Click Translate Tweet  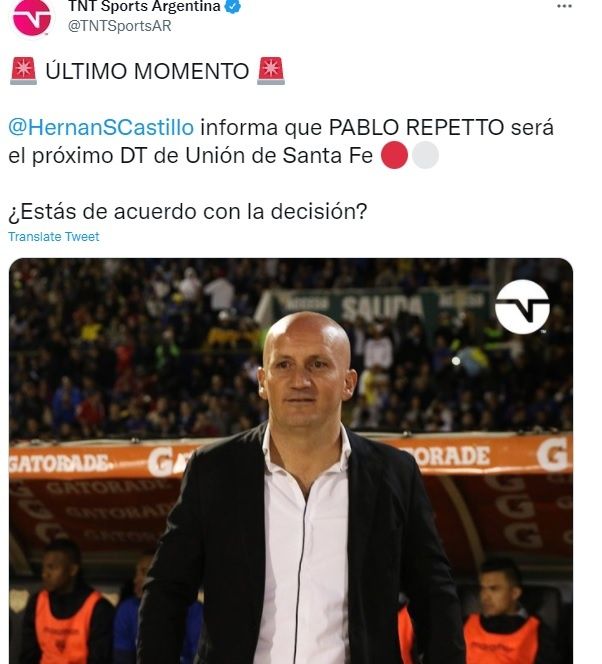pyautogui.click(x=54, y=237)
